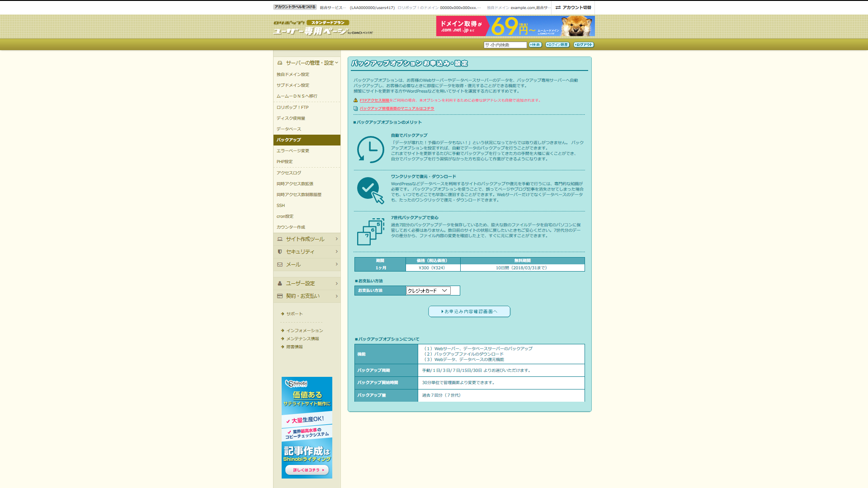868x488 pixels.
Task: Open the FTPアクセス制限 link
Action: click(x=374, y=100)
